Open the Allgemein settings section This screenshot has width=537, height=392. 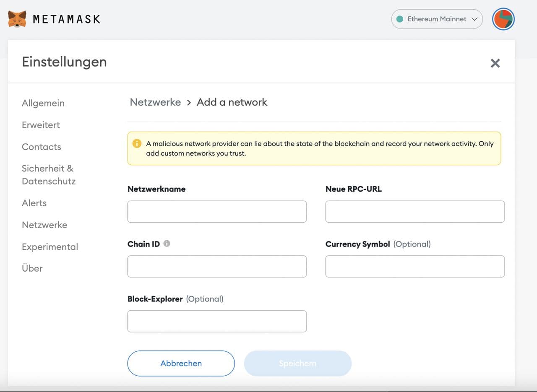[x=43, y=103]
